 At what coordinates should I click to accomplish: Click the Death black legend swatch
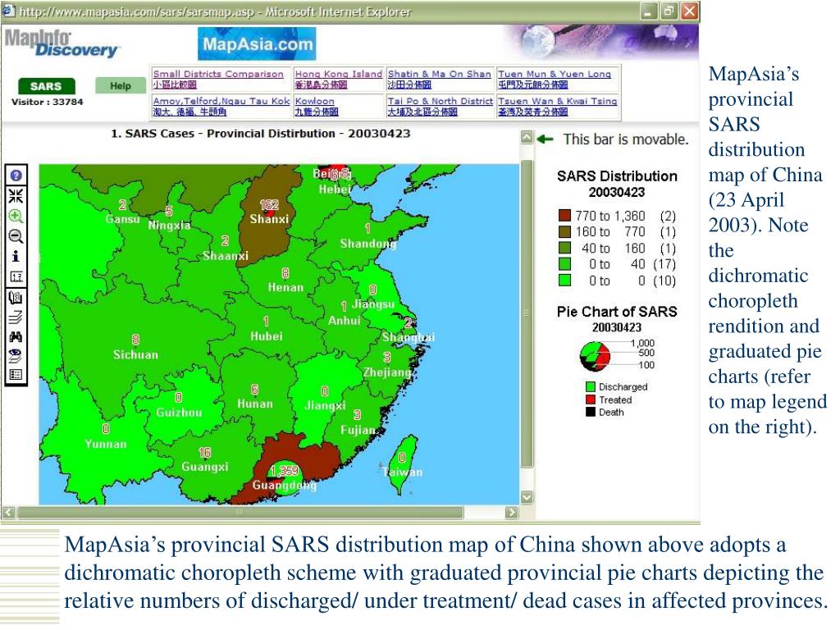(591, 412)
